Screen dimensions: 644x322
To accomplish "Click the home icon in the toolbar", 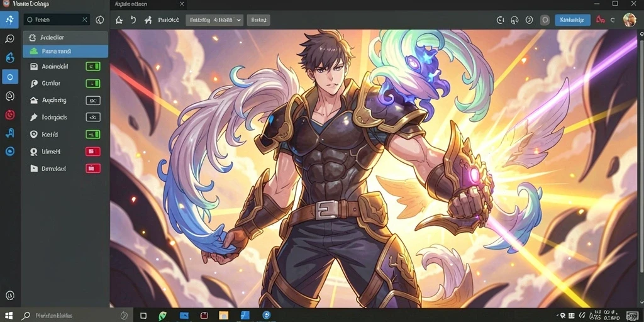I will click(x=119, y=19).
